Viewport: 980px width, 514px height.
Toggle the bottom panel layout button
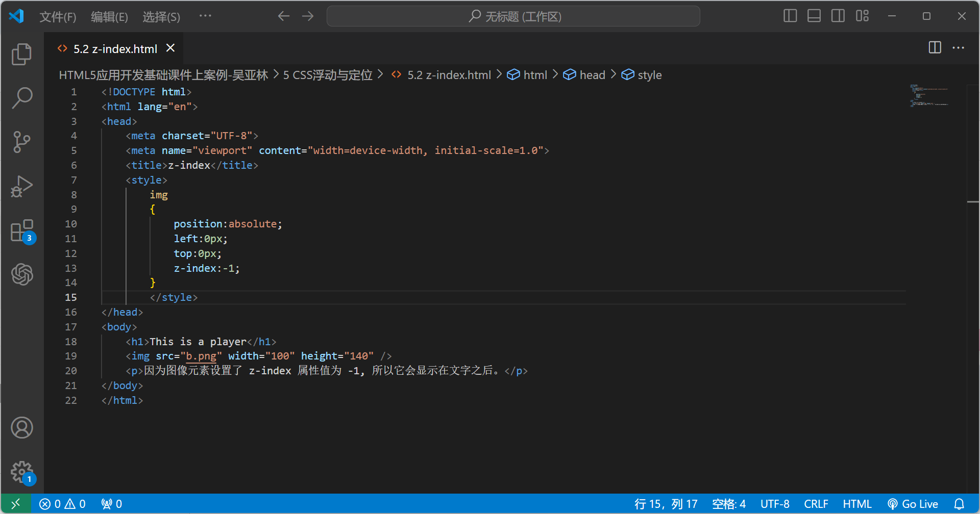pos(814,16)
